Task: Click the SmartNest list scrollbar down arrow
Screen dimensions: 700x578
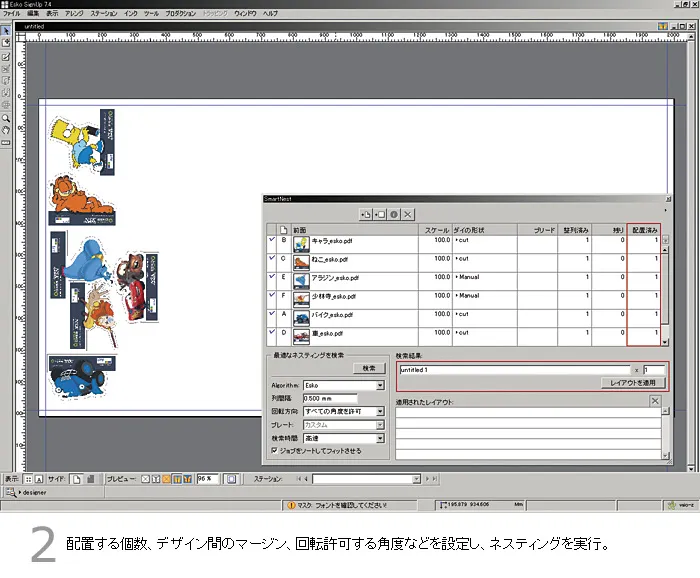Action: tap(666, 344)
